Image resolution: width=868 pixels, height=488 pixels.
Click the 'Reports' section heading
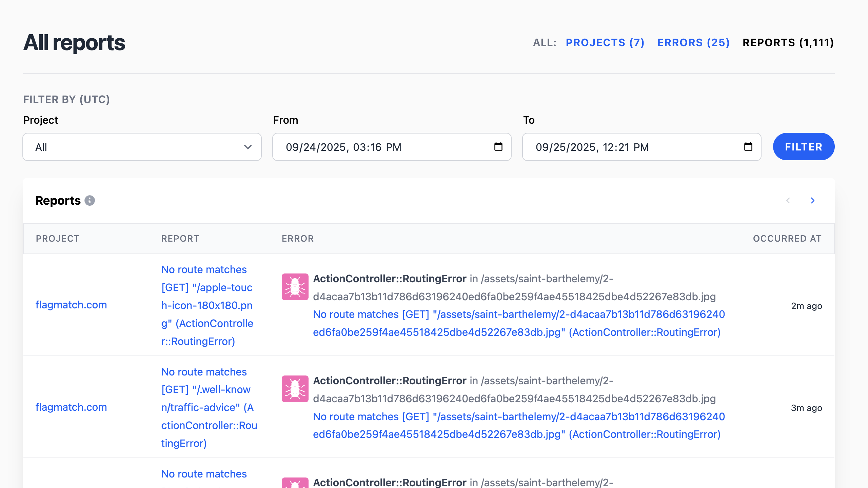tap(58, 201)
